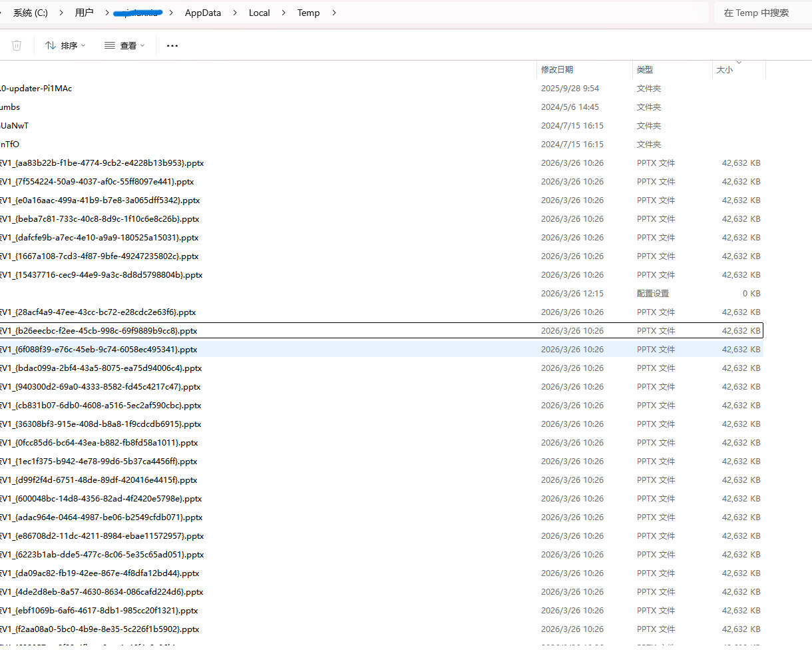Select the folder ending in nTfO

pos(381,144)
